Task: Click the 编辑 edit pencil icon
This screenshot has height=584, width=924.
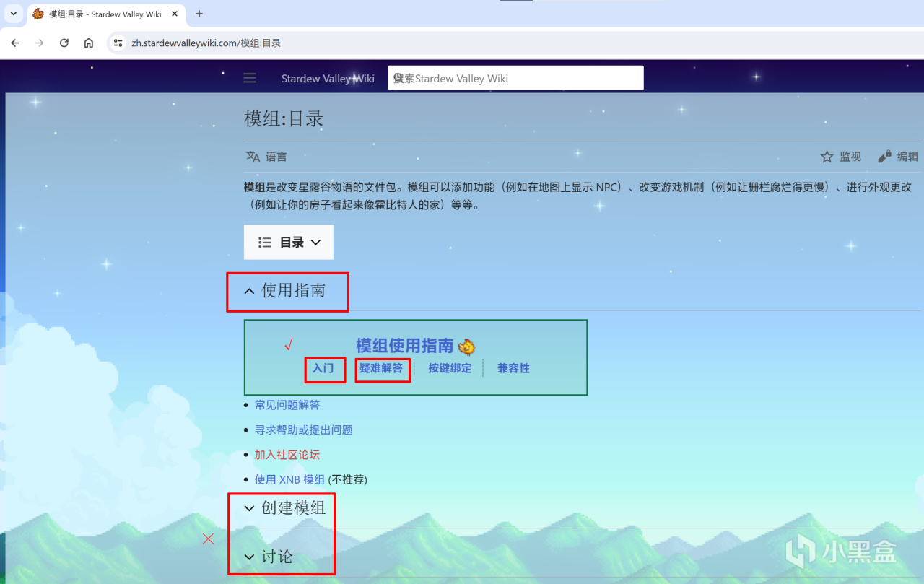Action: (x=884, y=157)
